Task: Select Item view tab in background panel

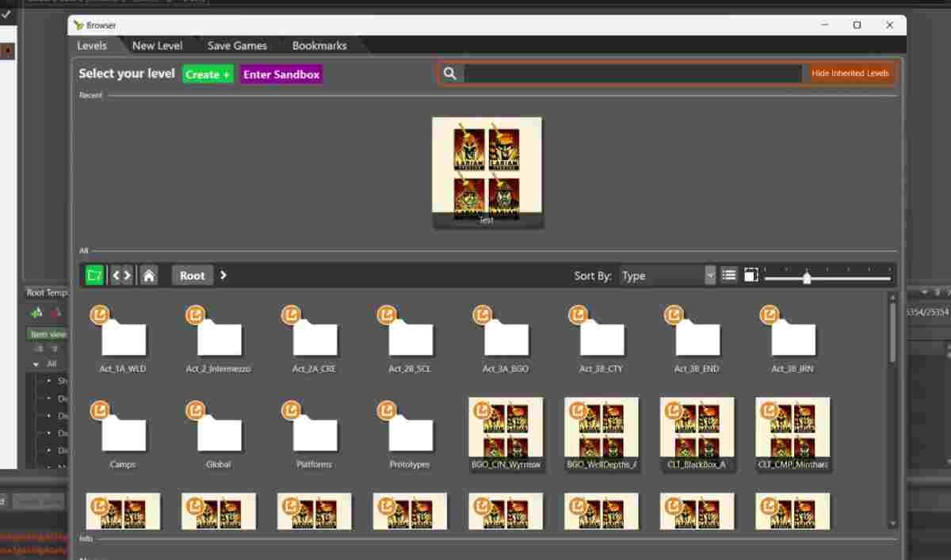Action: (x=48, y=334)
